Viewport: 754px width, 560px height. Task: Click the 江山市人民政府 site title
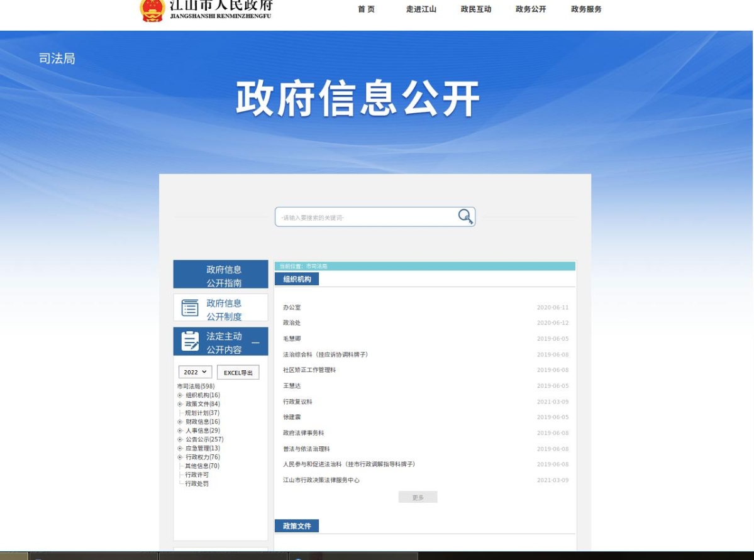(x=221, y=4)
